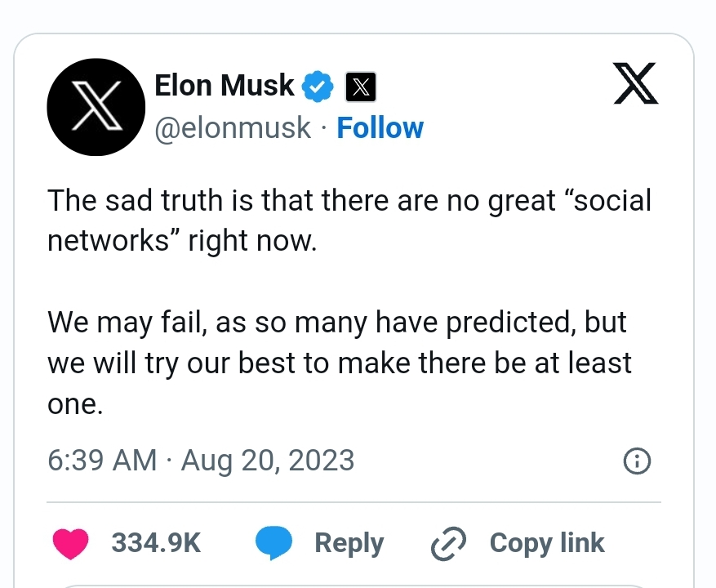Click the 334.9K like count
This screenshot has height=588, width=716.
point(156,544)
